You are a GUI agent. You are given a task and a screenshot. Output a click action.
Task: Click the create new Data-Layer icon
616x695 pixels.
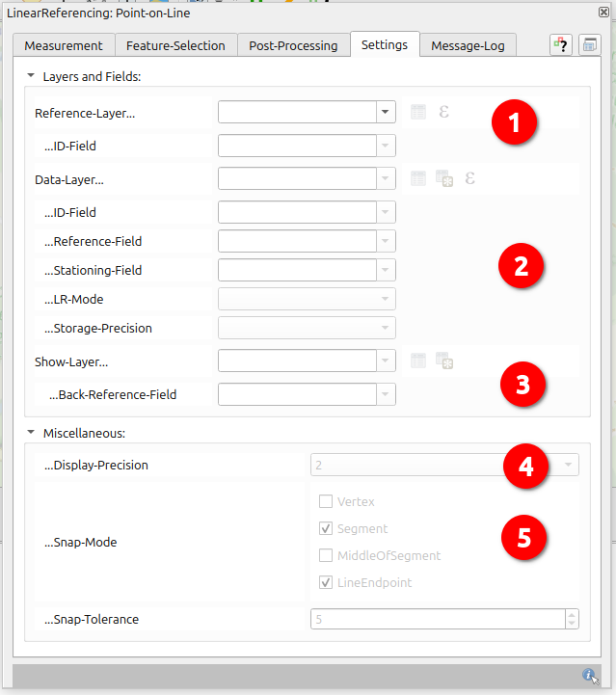click(443, 178)
